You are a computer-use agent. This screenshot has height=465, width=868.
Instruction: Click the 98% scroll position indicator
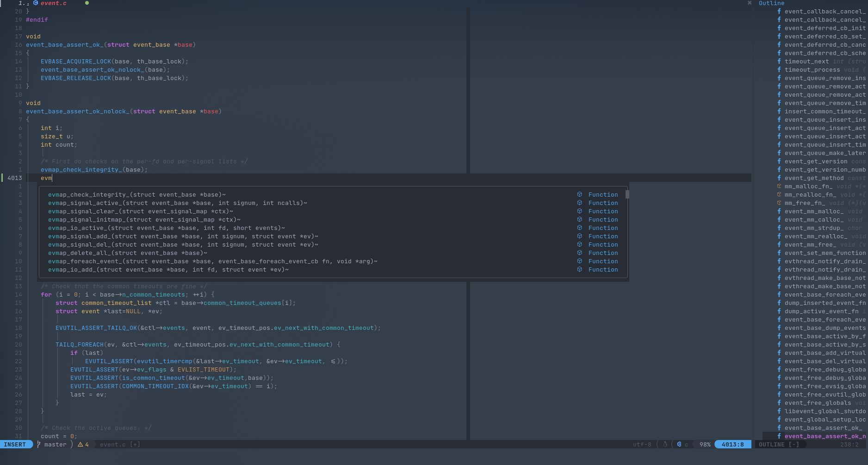[705, 445]
